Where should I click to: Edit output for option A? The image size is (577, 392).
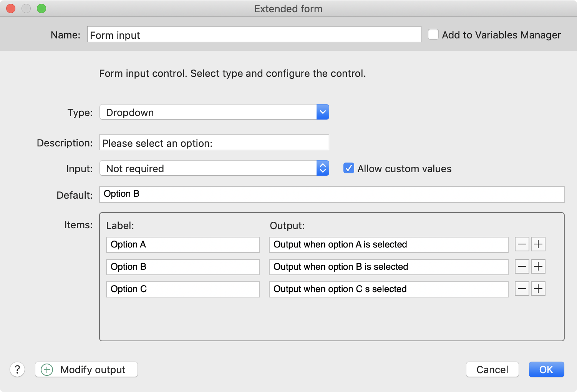[389, 244]
